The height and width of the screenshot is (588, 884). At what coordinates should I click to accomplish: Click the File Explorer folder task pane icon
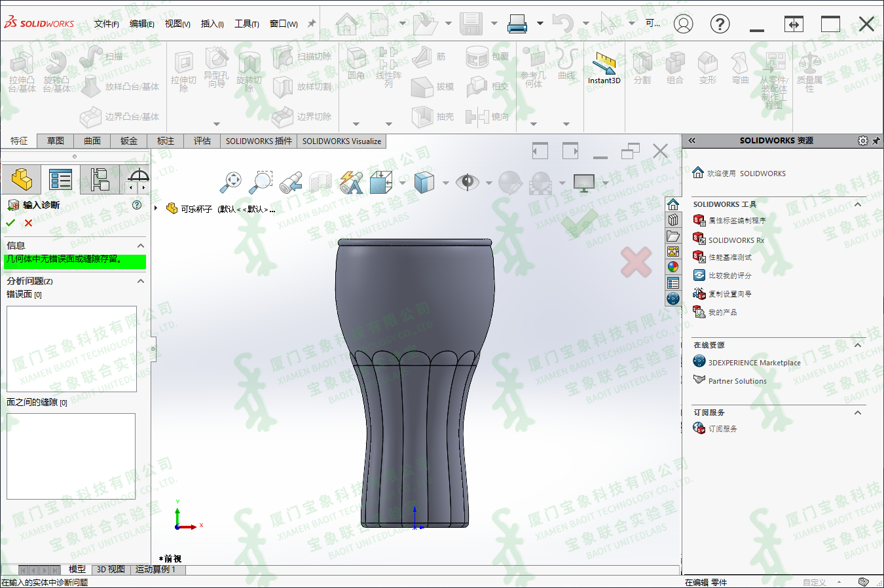point(673,236)
